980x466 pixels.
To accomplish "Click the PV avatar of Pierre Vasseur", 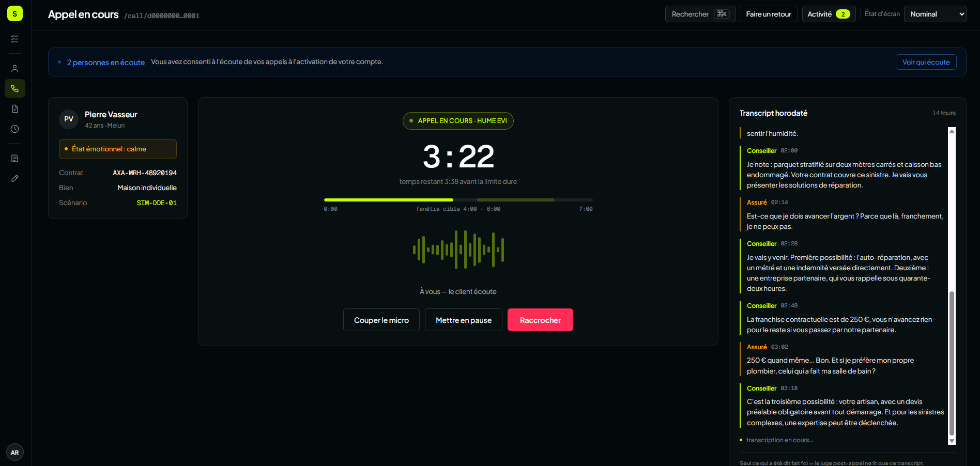I will [69, 119].
